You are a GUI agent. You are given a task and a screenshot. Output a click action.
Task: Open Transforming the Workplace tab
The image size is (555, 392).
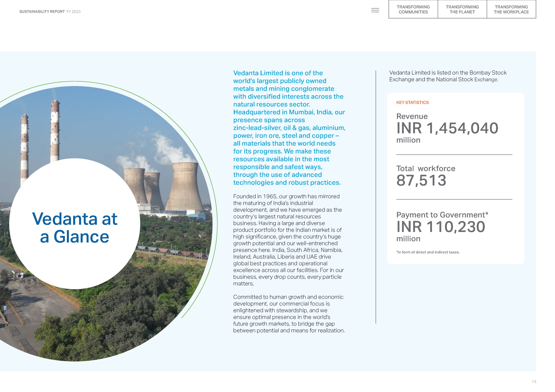[511, 9]
